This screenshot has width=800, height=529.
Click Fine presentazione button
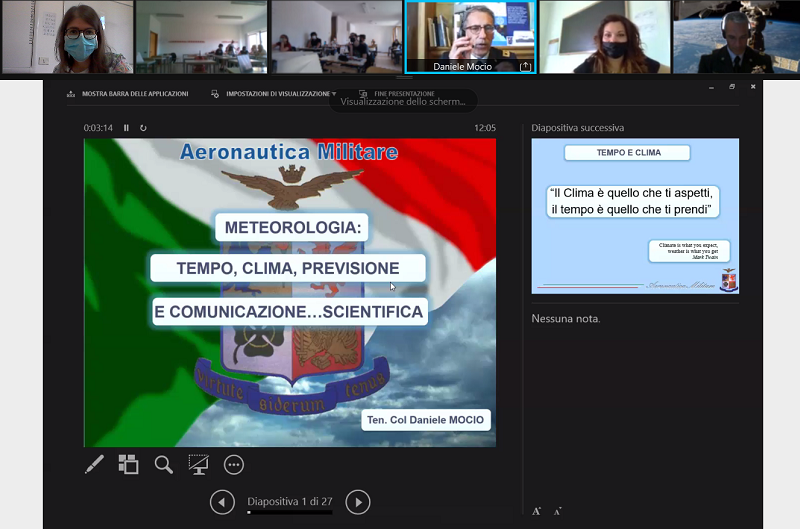(x=397, y=94)
